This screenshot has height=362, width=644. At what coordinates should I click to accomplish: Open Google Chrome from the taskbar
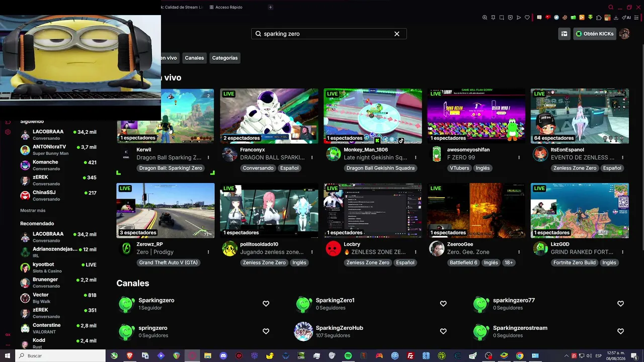coord(520,355)
